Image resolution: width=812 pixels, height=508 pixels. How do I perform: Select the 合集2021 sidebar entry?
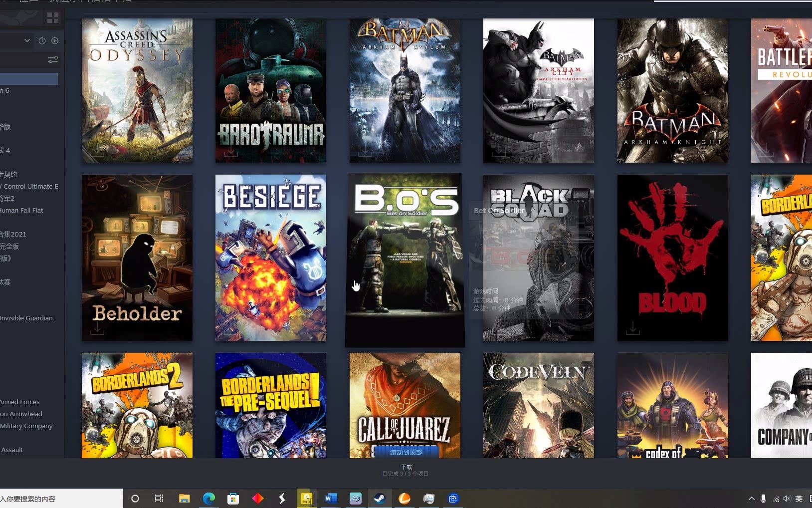(13, 234)
